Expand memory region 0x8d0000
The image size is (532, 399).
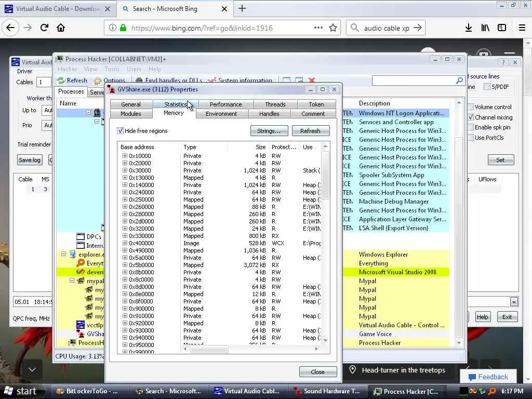point(125,287)
